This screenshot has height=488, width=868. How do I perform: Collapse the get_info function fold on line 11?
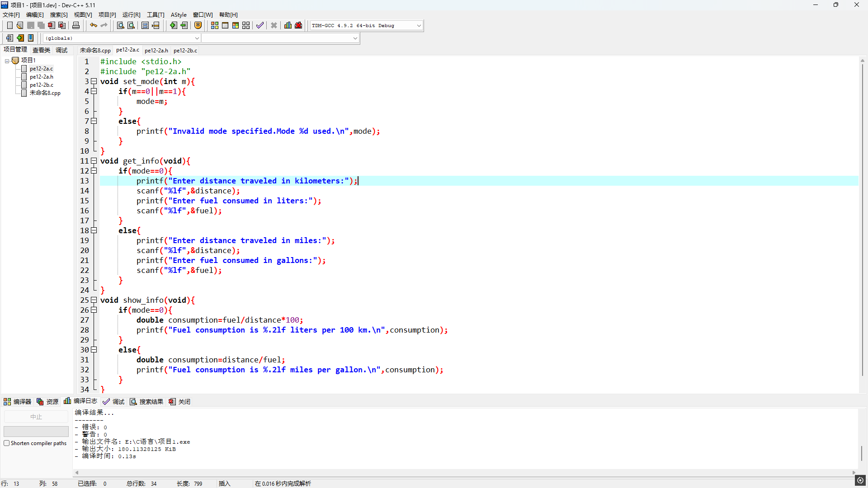[x=94, y=161]
